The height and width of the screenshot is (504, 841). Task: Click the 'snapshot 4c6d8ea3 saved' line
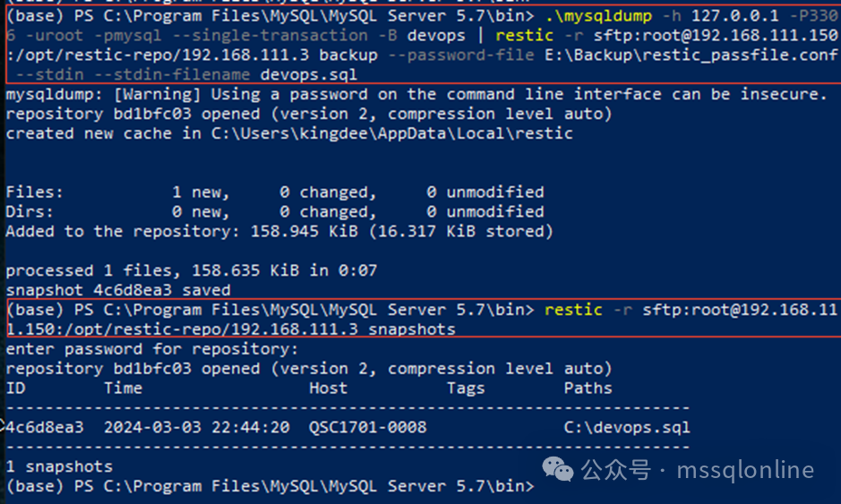click(x=118, y=290)
